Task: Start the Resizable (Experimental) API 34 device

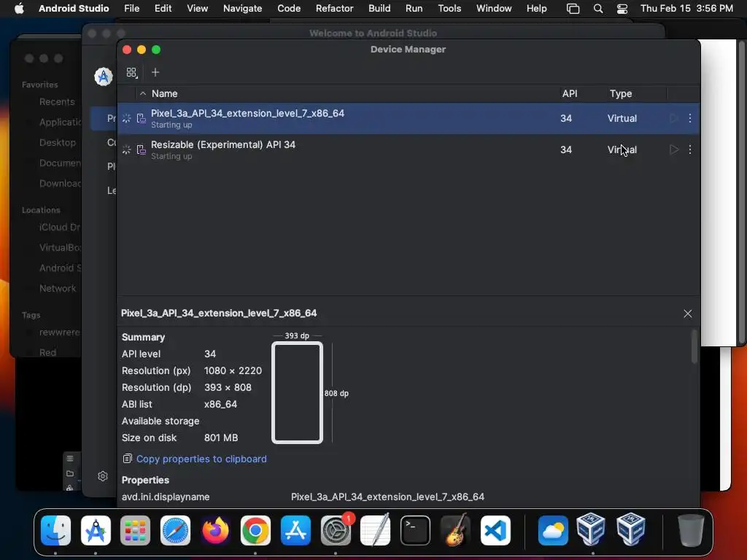Action: tap(673, 149)
